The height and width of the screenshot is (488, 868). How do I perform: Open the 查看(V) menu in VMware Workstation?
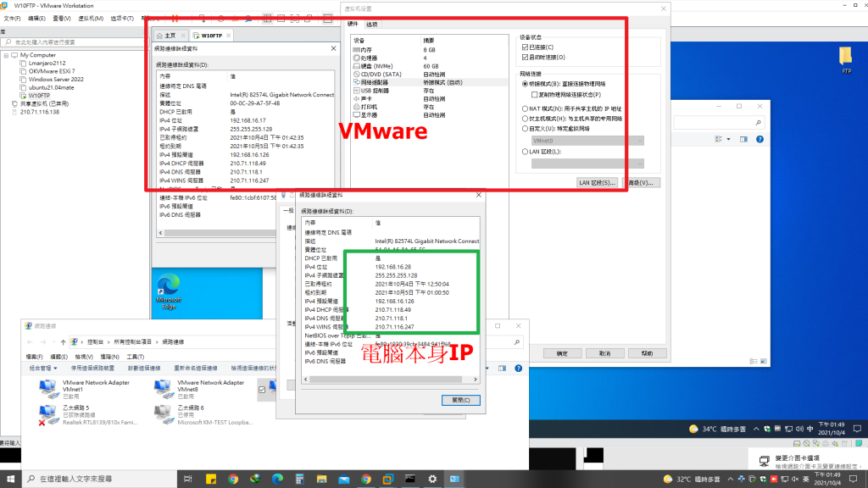coord(61,19)
